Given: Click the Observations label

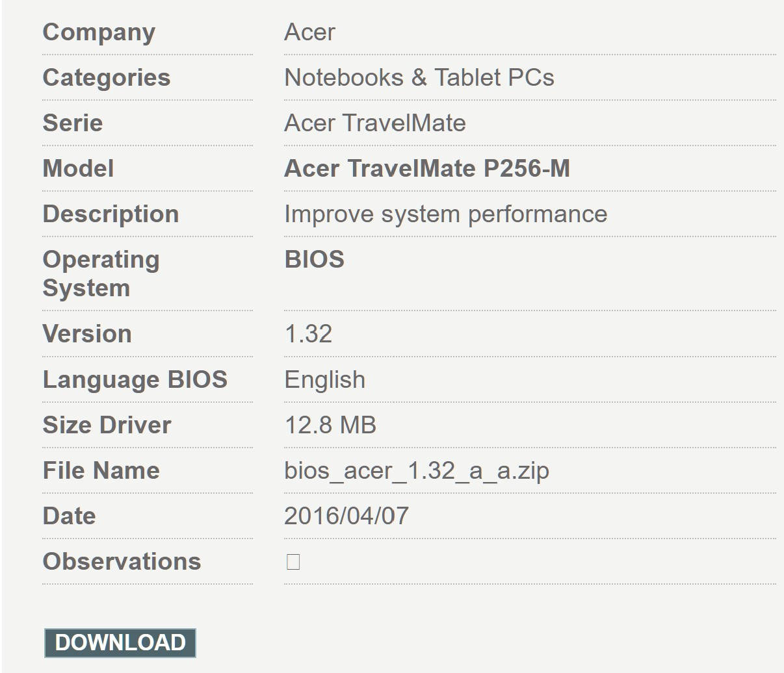Looking at the screenshot, I should click(x=122, y=561).
